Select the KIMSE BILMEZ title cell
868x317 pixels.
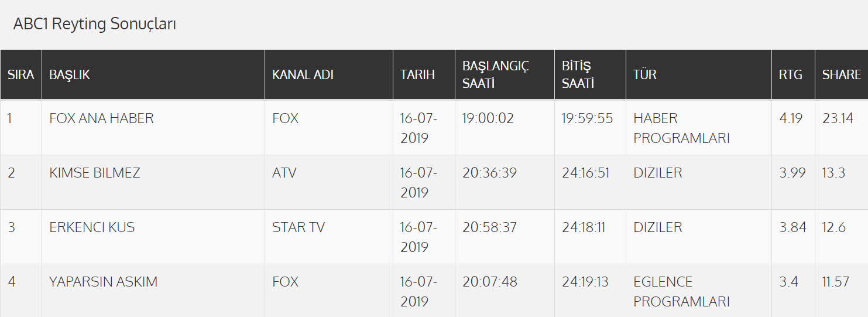95,173
